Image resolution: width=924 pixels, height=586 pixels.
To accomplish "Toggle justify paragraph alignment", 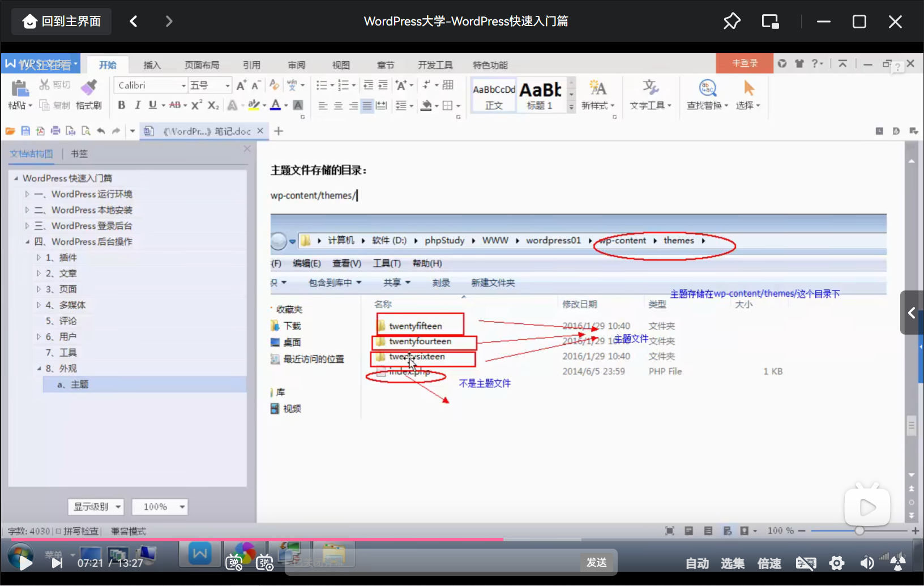I will coord(367,105).
